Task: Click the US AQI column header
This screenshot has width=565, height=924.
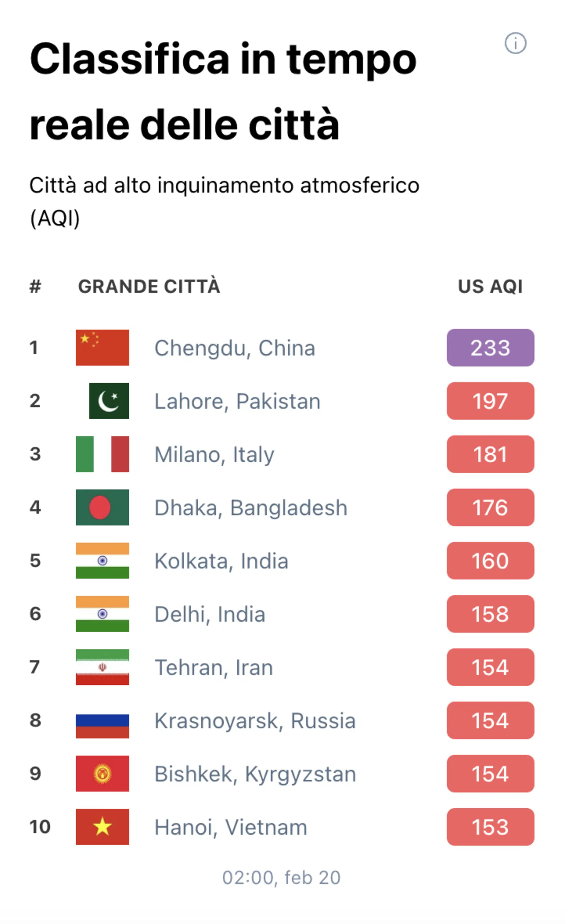Action: 490,287
